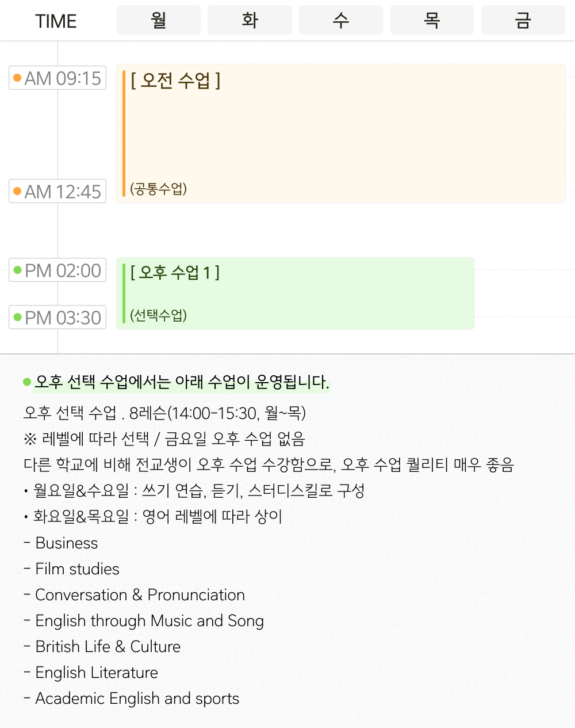Click the green dot beside PM 02:00
The image size is (575, 728).
click(18, 270)
